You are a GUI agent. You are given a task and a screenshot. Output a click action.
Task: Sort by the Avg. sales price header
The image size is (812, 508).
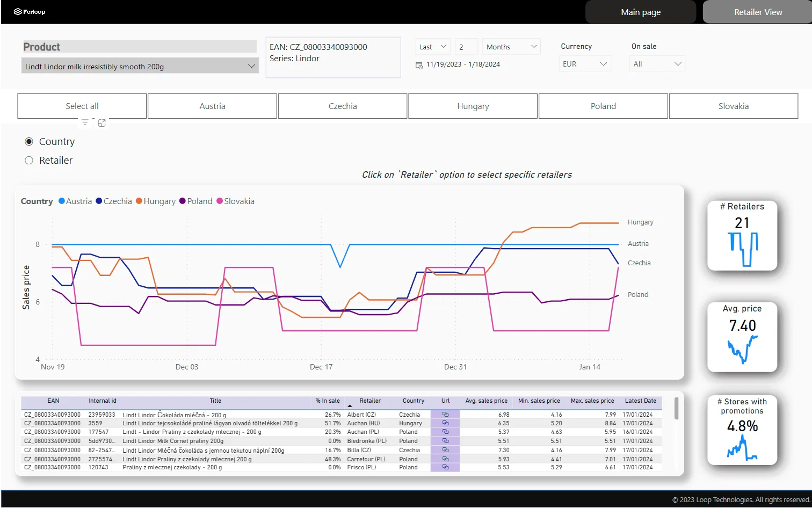pos(486,401)
